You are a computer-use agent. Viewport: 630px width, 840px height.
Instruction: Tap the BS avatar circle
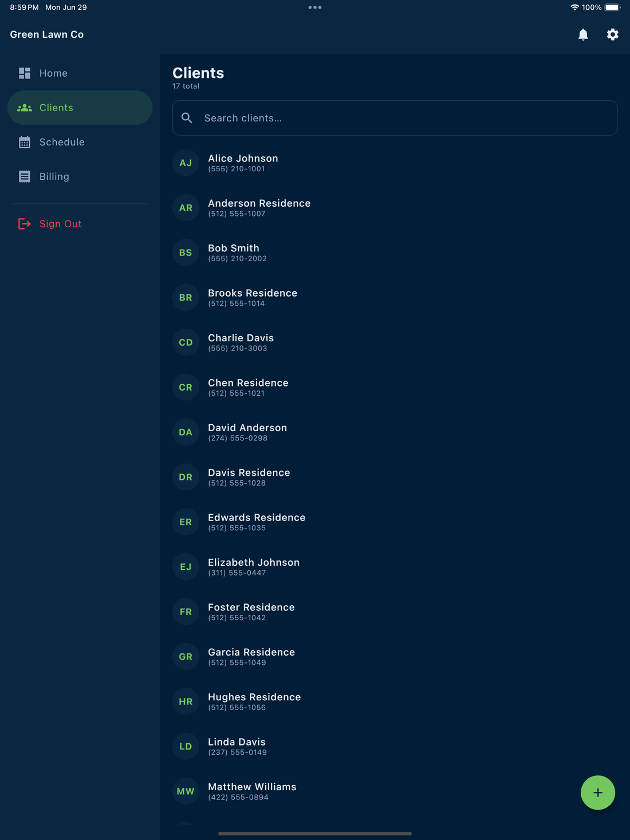pyautogui.click(x=186, y=253)
